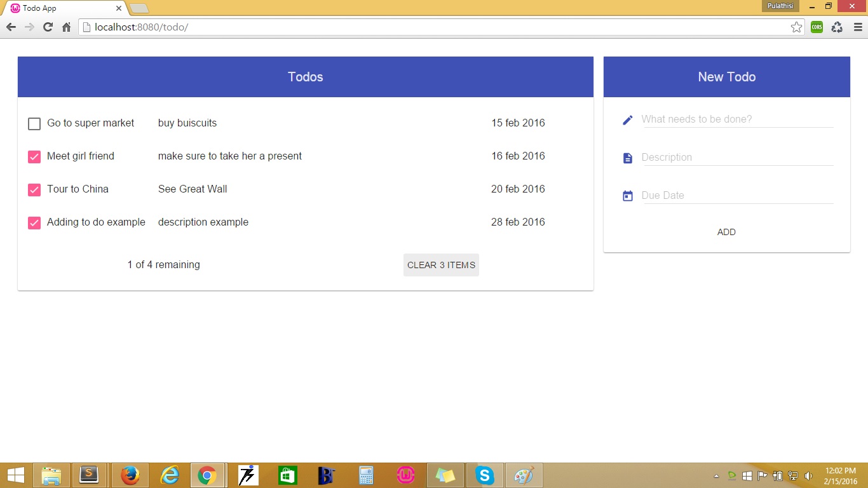Click the green CORS extension icon
The height and width of the screenshot is (488, 868).
pyautogui.click(x=817, y=27)
